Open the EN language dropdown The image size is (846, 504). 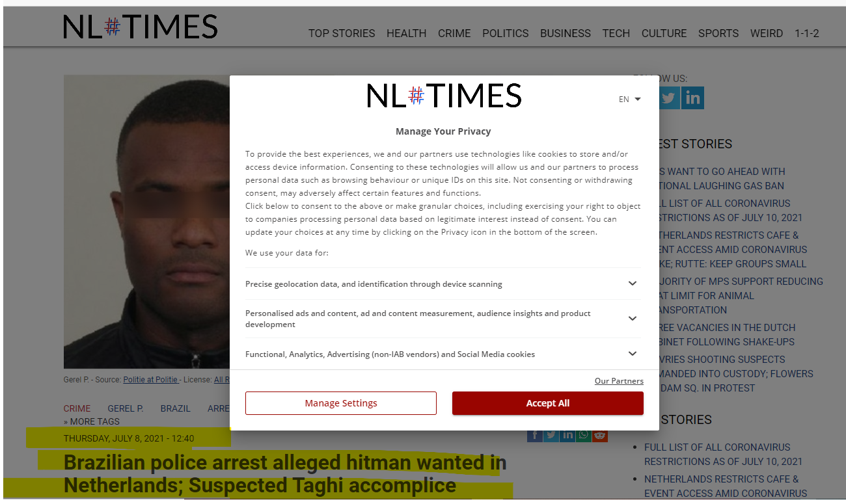click(629, 99)
